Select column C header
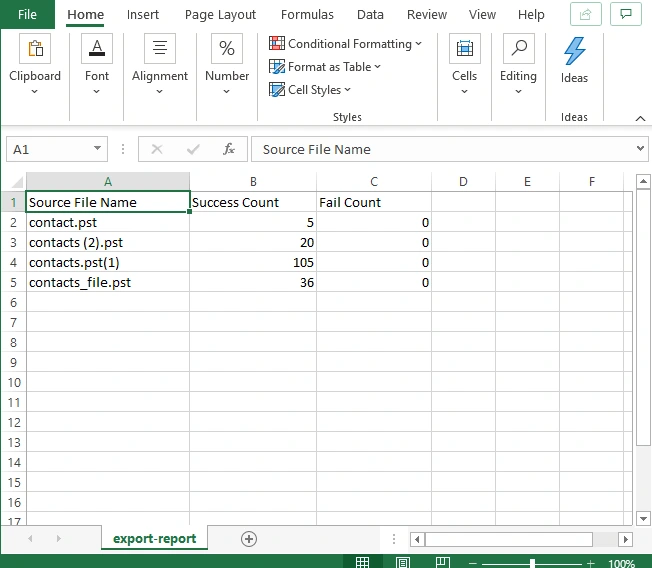The height and width of the screenshot is (568, 652). tap(374, 182)
